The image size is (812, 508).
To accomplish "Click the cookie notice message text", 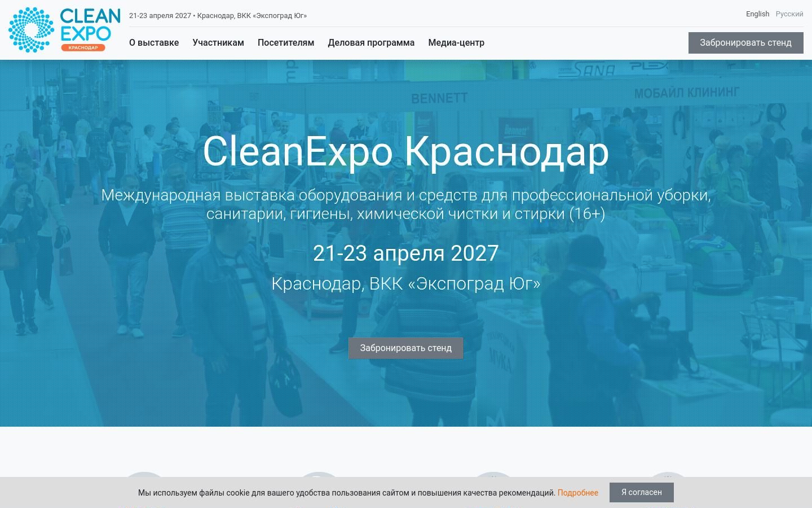I will [347, 493].
